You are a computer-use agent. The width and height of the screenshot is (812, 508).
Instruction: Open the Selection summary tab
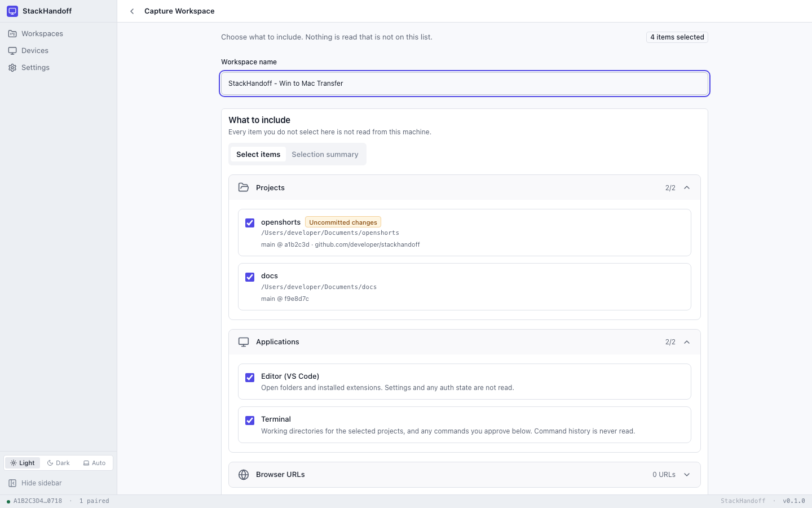point(325,154)
